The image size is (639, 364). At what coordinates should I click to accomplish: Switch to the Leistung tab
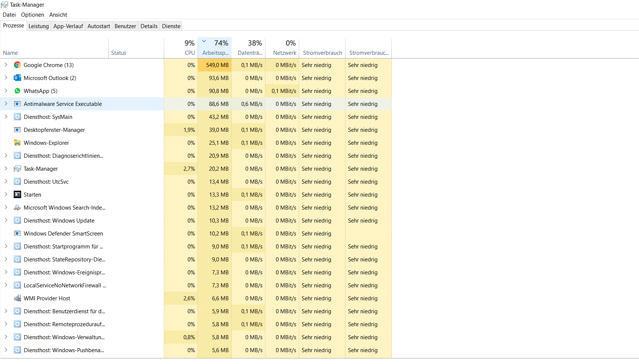click(x=39, y=26)
